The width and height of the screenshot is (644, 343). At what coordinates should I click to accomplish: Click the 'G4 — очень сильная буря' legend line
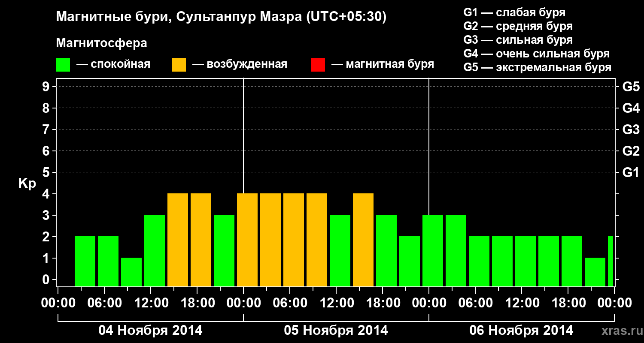coord(537,54)
